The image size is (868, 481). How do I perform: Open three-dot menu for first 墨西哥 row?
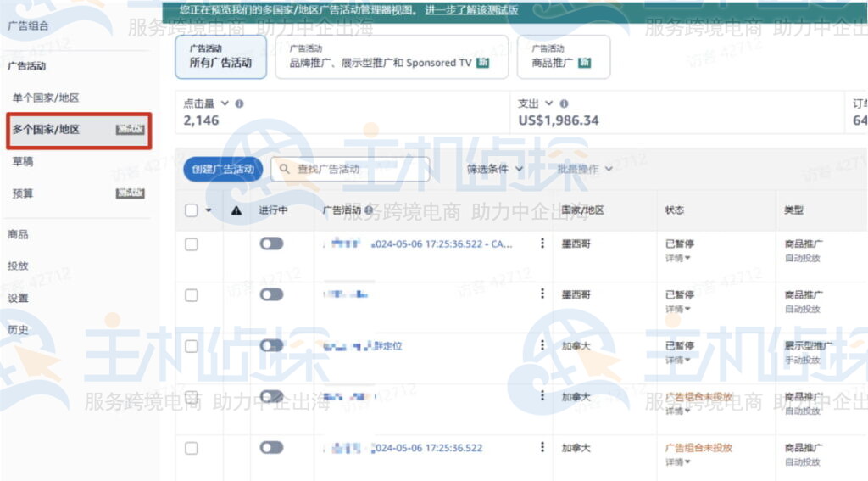click(x=542, y=243)
